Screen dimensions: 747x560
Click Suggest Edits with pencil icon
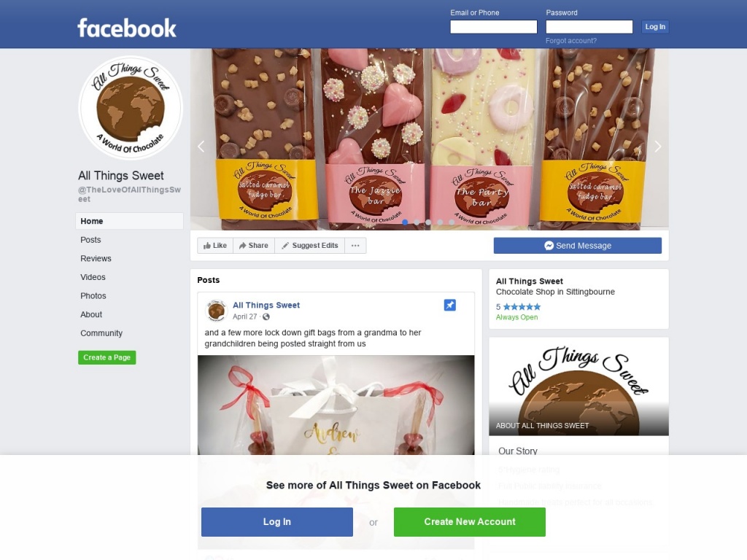coord(309,246)
